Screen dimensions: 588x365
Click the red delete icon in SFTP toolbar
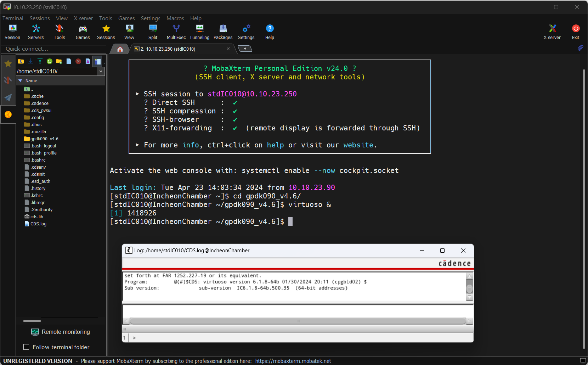pyautogui.click(x=78, y=61)
